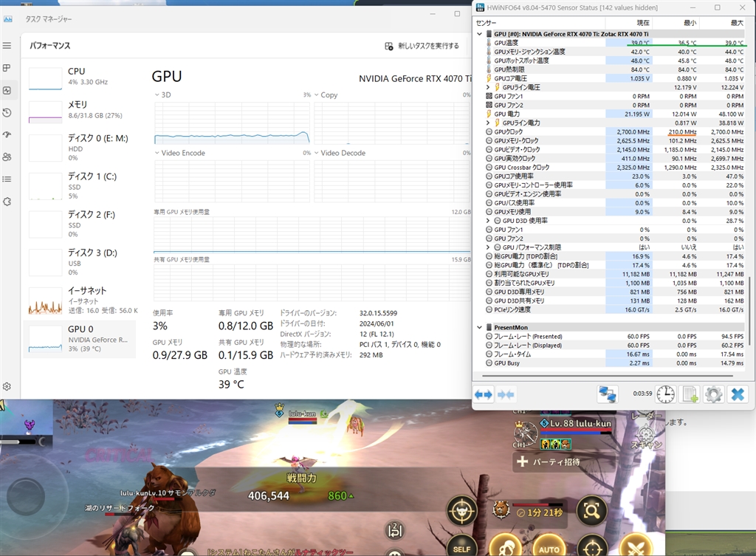Open the Details list icon in sidebar

7,179
